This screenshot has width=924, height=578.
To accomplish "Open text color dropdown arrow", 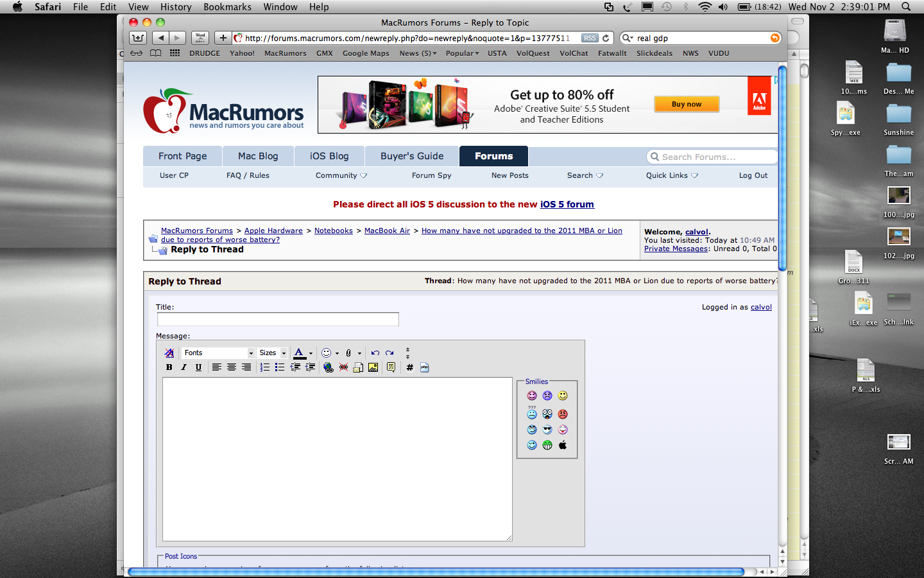I will click(x=311, y=353).
